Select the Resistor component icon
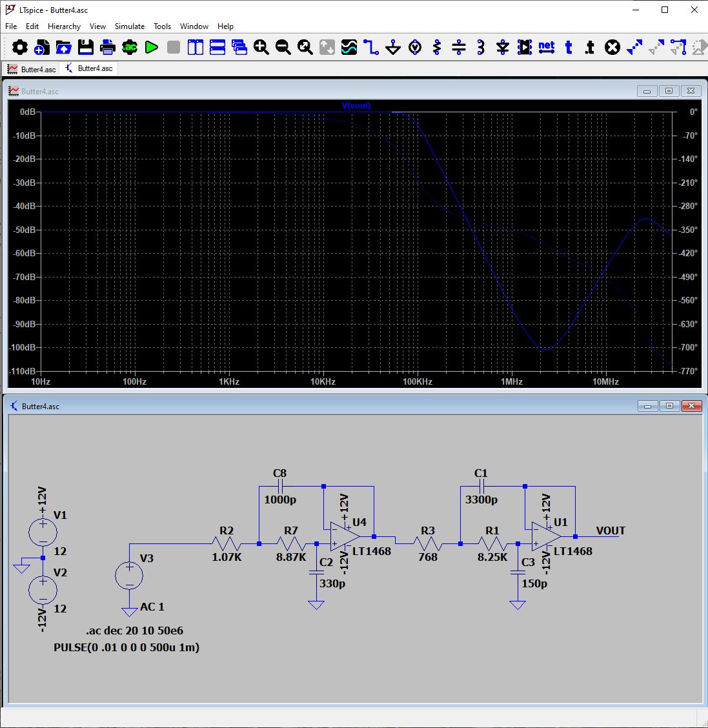 (x=436, y=47)
